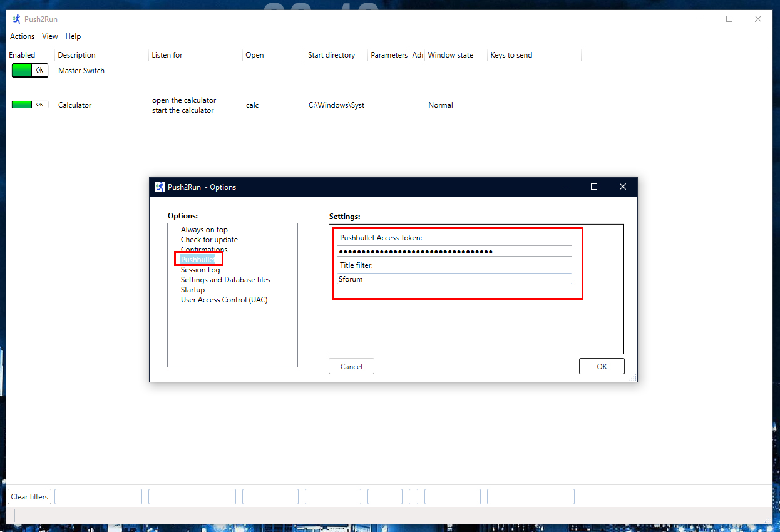Close the Push2Run main window

(x=758, y=19)
